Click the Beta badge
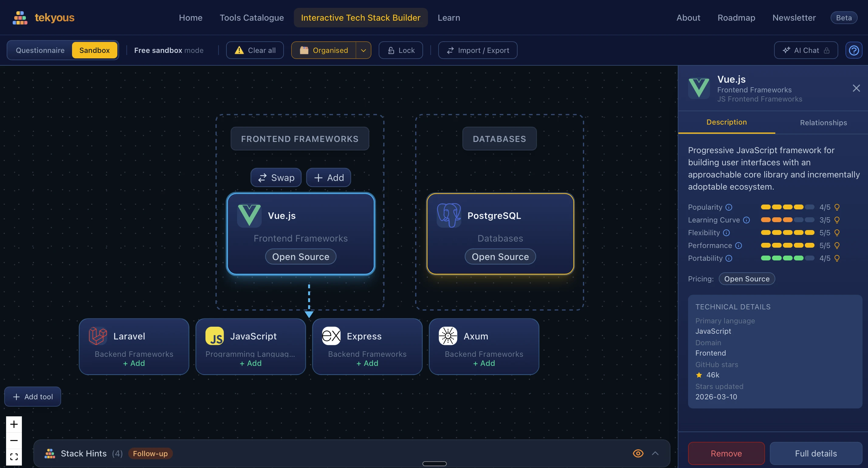Screen dimensions: 868x468 point(844,18)
